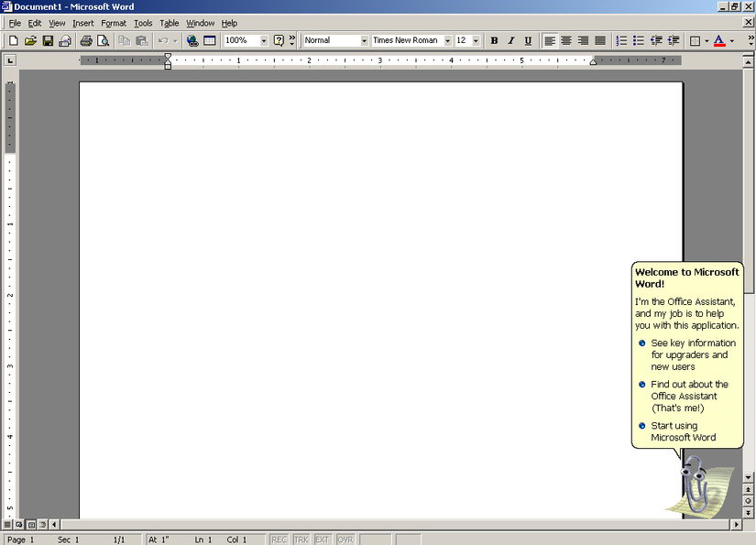This screenshot has height=545, width=756.
Task: Expand the font size dropdown
Action: pyautogui.click(x=477, y=40)
